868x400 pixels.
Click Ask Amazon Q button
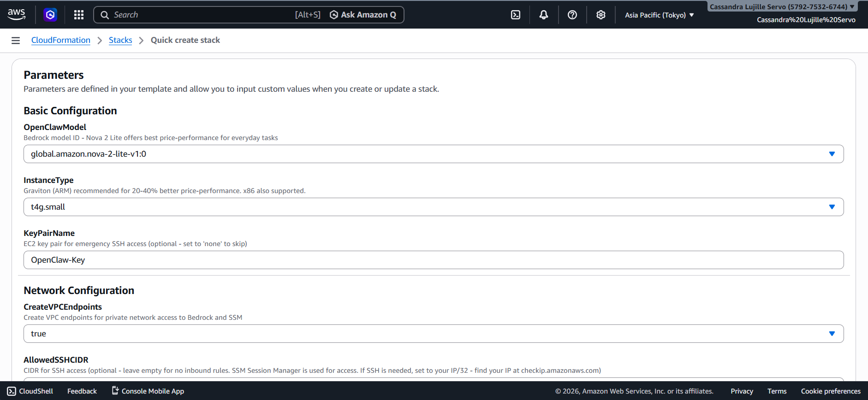click(x=363, y=15)
